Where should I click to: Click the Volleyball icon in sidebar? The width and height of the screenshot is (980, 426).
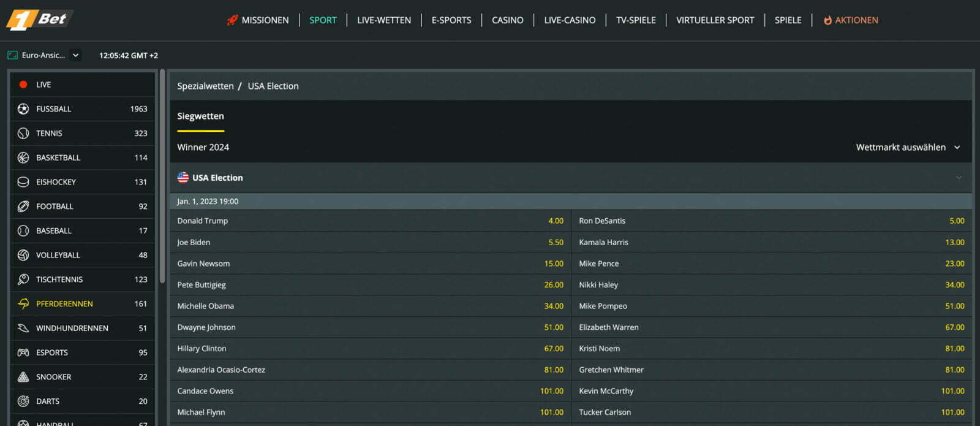23,255
